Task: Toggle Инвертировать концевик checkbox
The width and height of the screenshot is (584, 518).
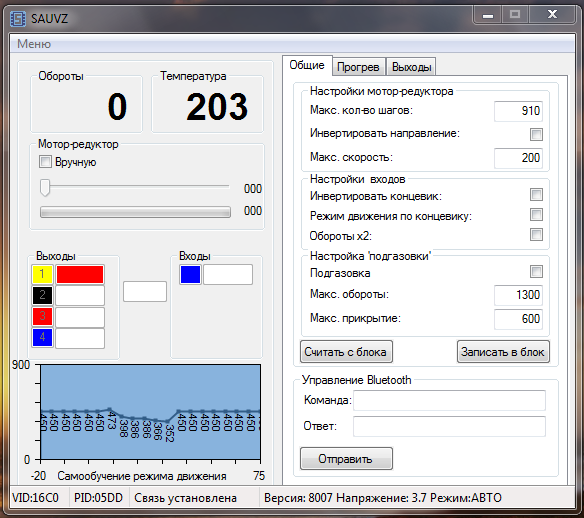Action: [x=536, y=194]
